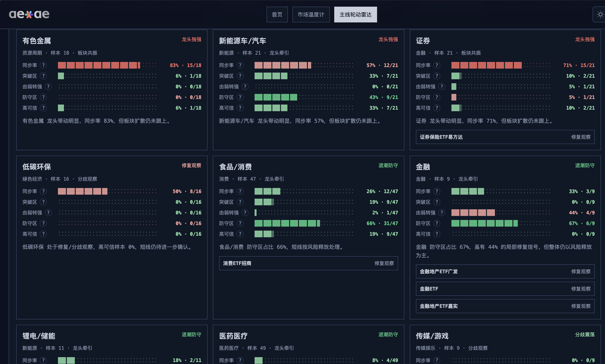Click the 退潮防守 tag on 食品/消费 card
The width and height of the screenshot is (605, 364).
click(388, 165)
